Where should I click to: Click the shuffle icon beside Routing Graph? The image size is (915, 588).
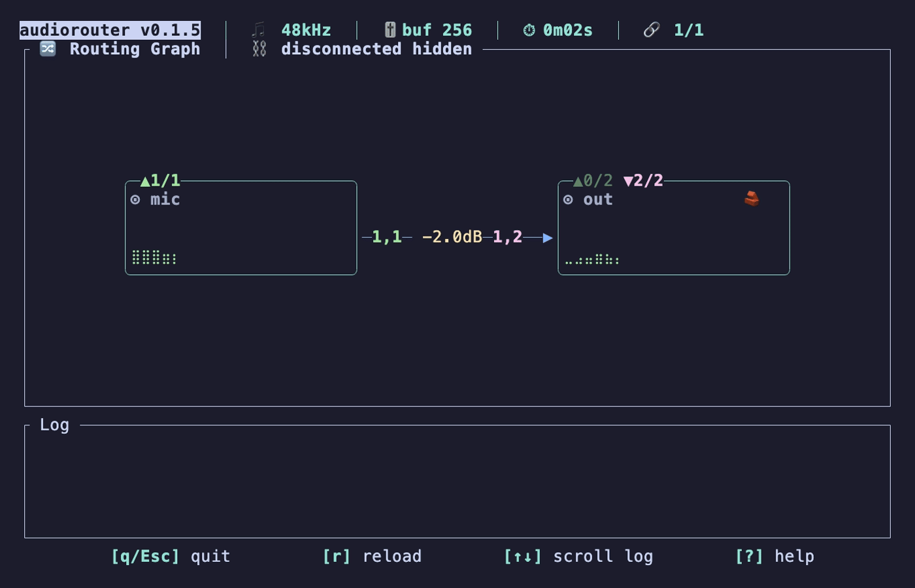pos(48,49)
